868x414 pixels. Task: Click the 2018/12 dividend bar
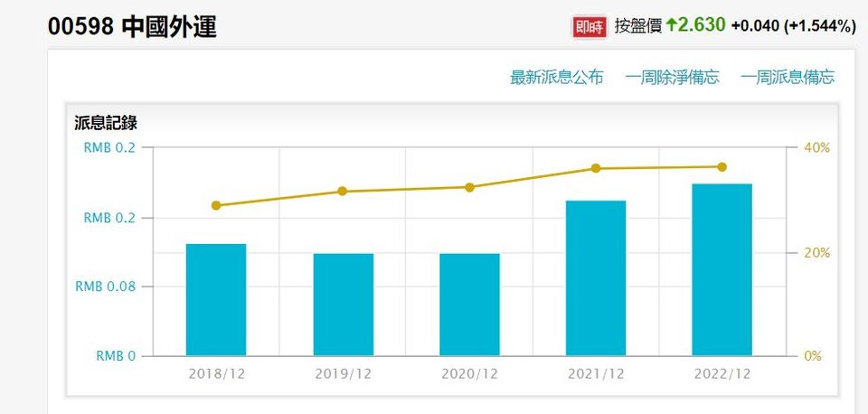coord(216,299)
